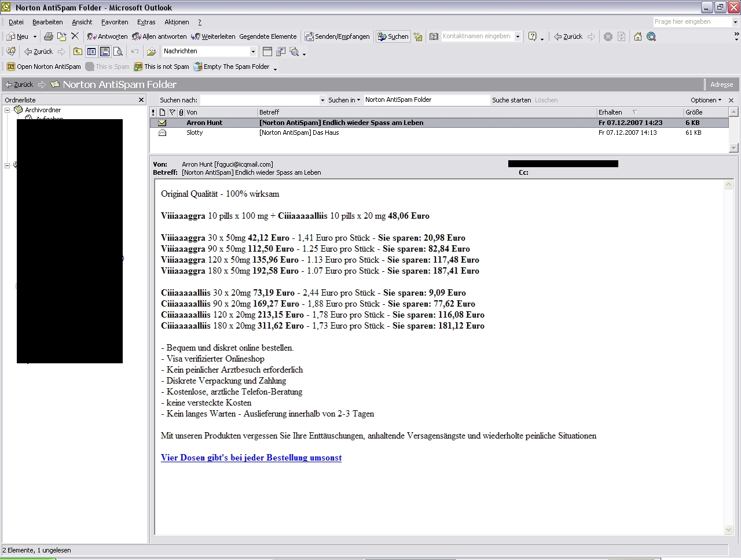Click the Print icon in the toolbar
Viewport: 741px width, 560px height.
[49, 36]
